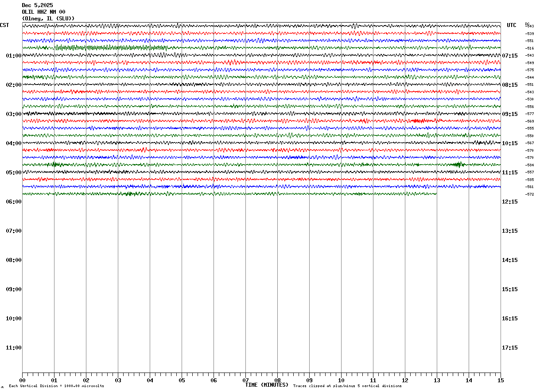Click the DC offset value -549
The height and width of the screenshot is (392, 536).
(x=529, y=63)
